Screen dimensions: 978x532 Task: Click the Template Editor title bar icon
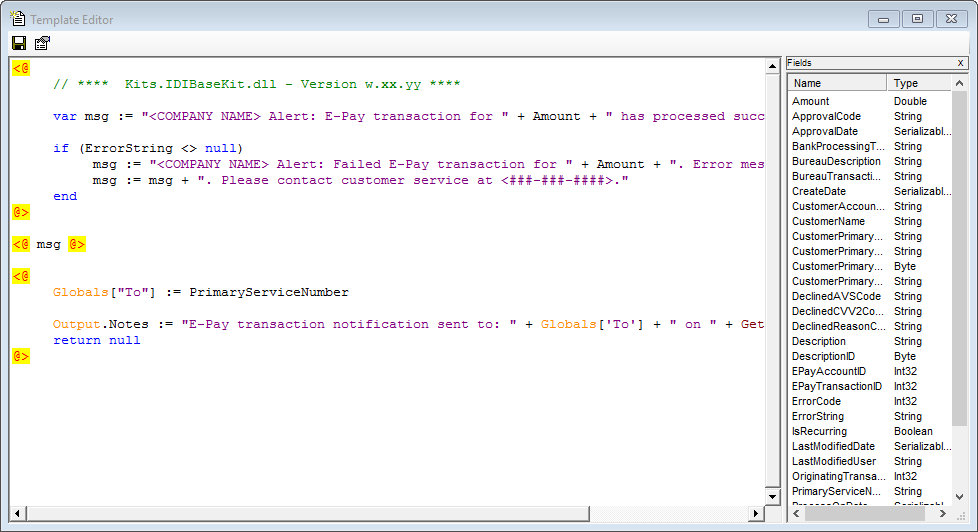pyautogui.click(x=18, y=19)
